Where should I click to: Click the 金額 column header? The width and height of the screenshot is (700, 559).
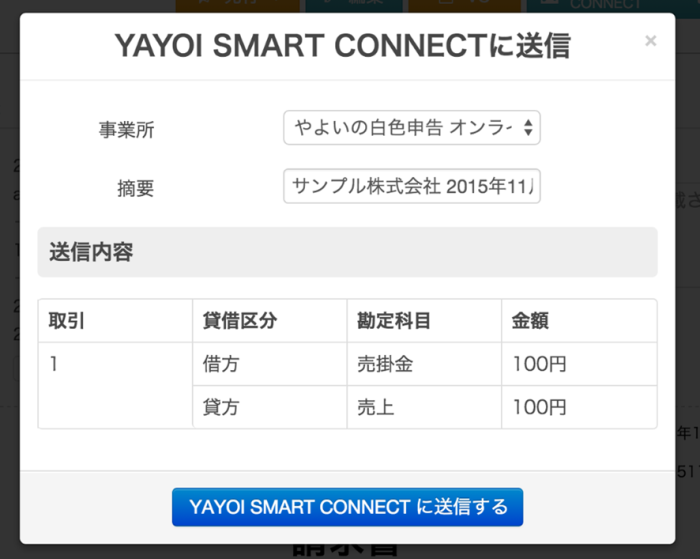[x=530, y=321]
